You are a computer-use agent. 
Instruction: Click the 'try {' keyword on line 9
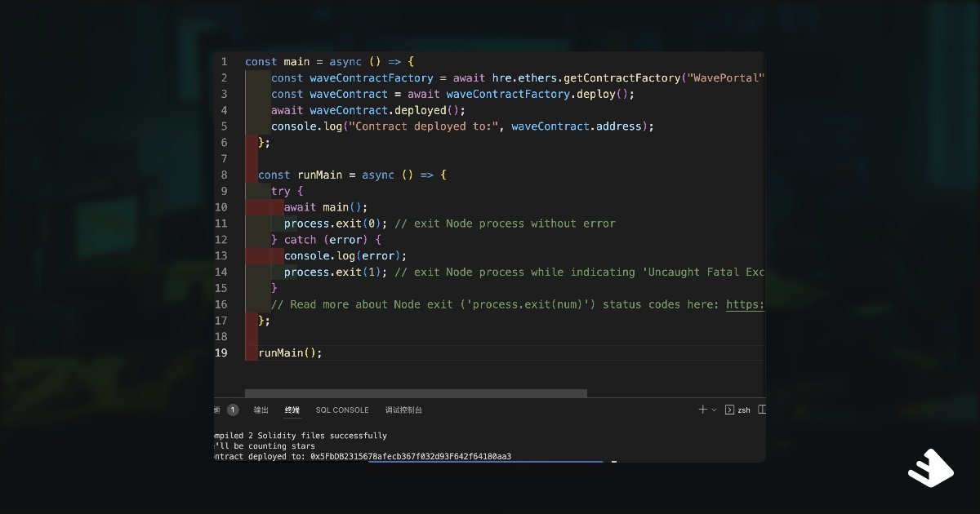tap(287, 191)
